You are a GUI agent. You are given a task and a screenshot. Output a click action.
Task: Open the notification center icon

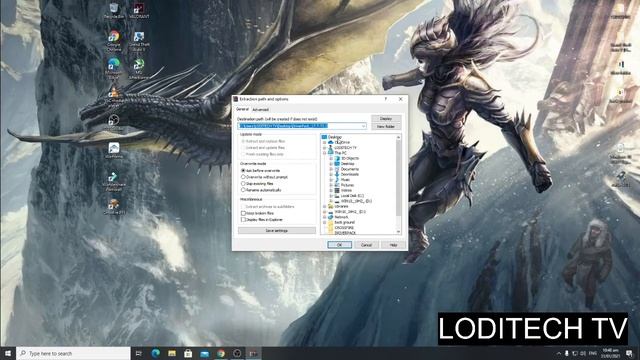[629, 353]
